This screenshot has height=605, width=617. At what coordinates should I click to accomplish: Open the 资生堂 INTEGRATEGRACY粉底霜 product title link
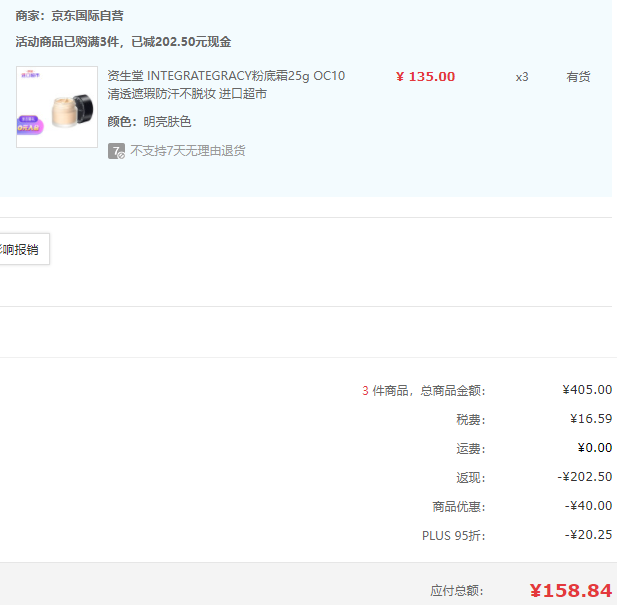tap(226, 85)
